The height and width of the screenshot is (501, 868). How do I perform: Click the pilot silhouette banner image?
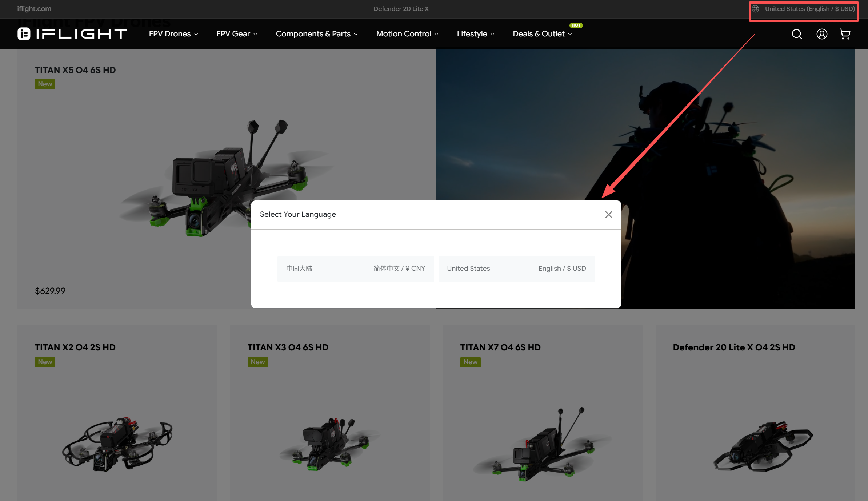(646, 179)
